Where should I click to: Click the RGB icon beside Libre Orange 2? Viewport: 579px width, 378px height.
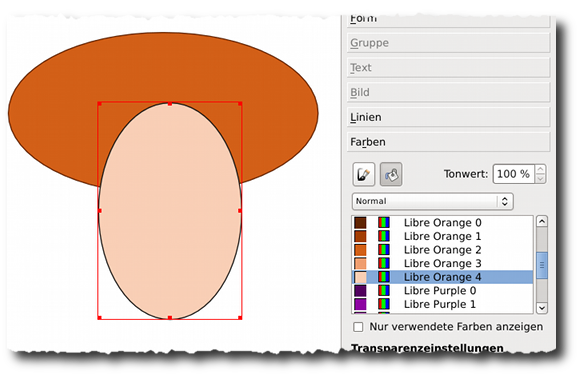point(384,250)
